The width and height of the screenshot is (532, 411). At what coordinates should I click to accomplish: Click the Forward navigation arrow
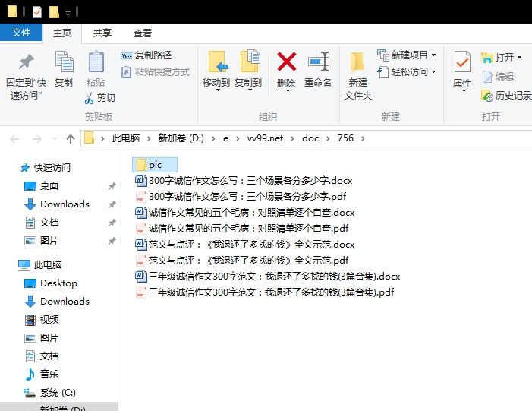[36, 138]
